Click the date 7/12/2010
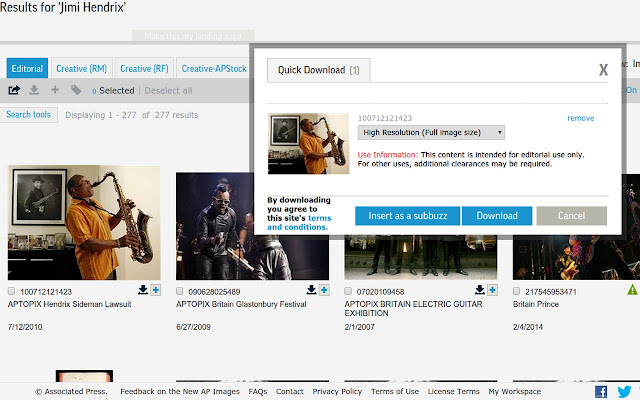 point(25,327)
